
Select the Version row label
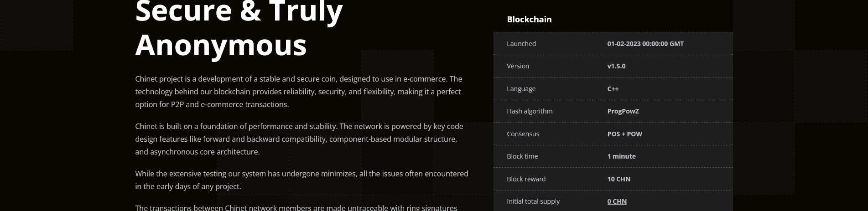coord(518,66)
